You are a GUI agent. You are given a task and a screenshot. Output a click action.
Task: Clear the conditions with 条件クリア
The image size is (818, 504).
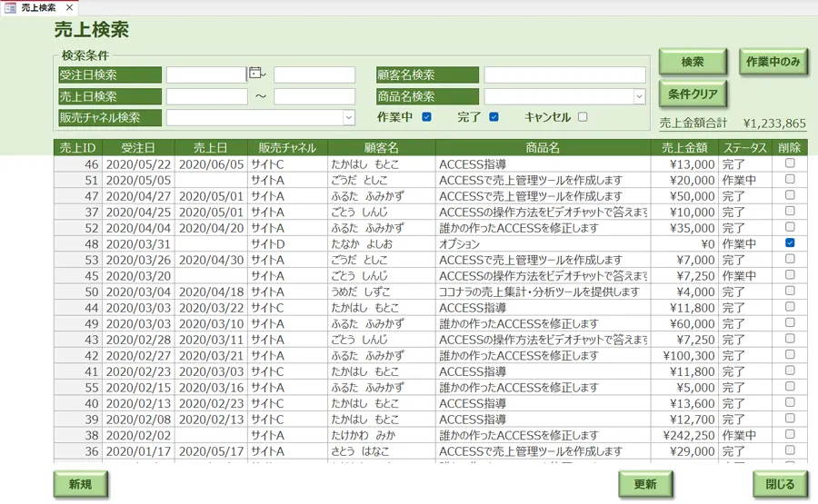point(693,94)
